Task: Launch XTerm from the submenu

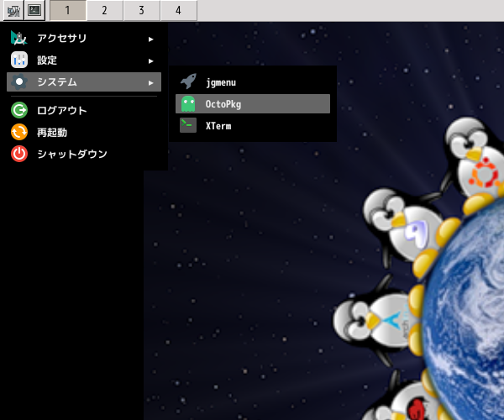Action: 253,126
